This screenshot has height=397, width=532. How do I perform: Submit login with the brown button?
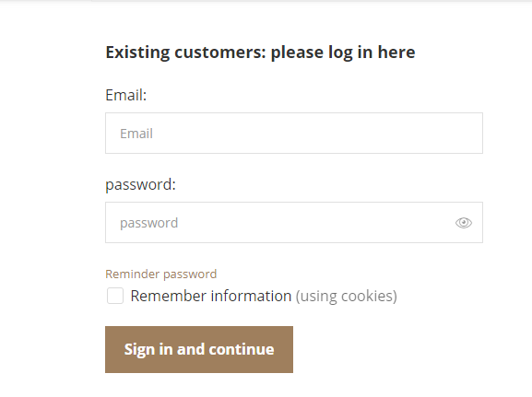point(199,349)
